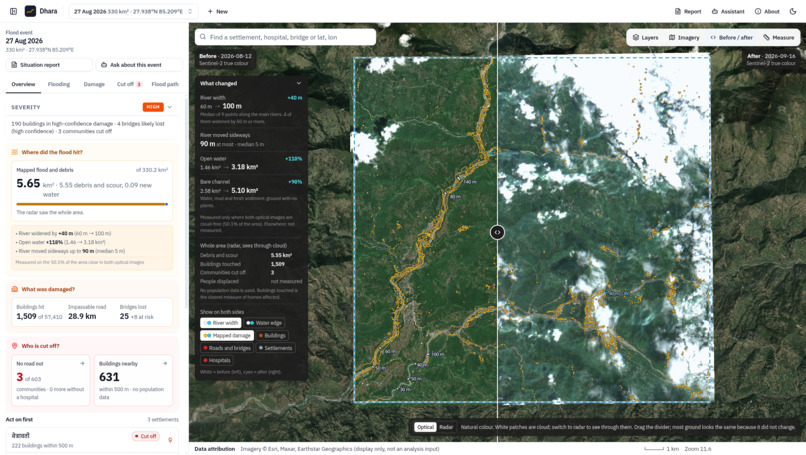The height and width of the screenshot is (455, 806).
Task: Expand the Severity section chevron
Action: coord(170,107)
